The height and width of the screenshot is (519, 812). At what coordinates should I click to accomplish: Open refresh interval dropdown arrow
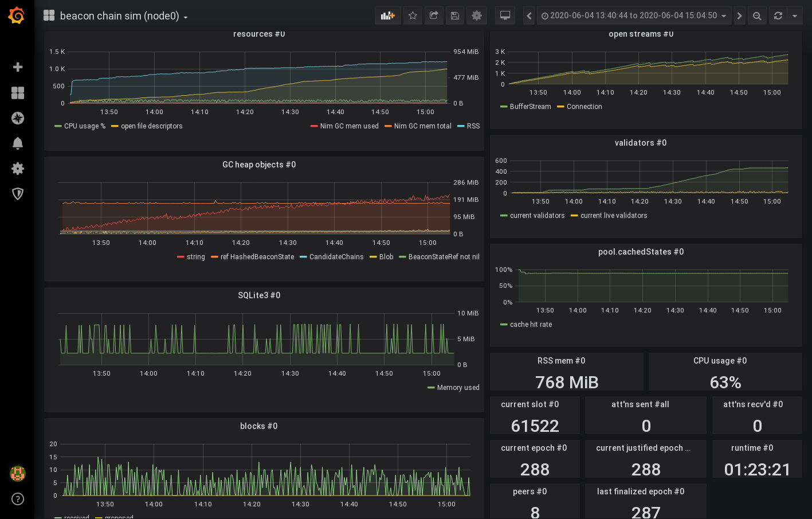coord(795,15)
